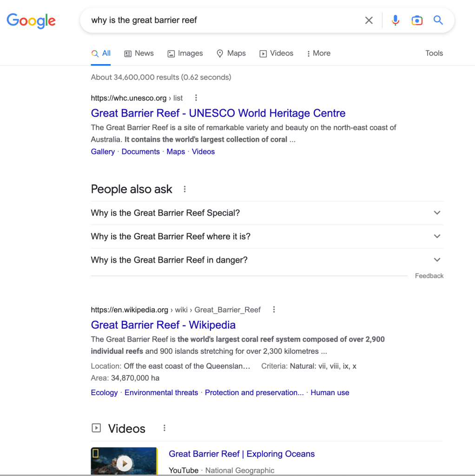Open the Environmental threats sitelink

click(161, 392)
